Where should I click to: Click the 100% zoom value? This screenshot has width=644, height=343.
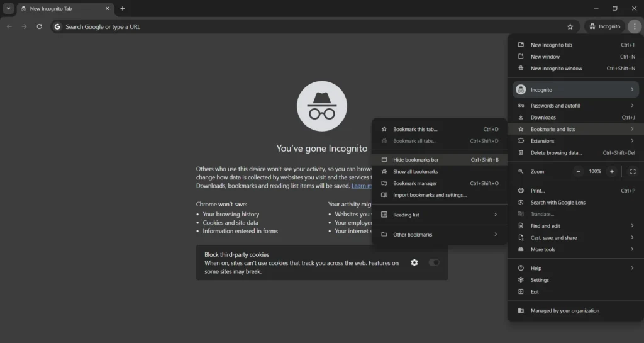[595, 172]
